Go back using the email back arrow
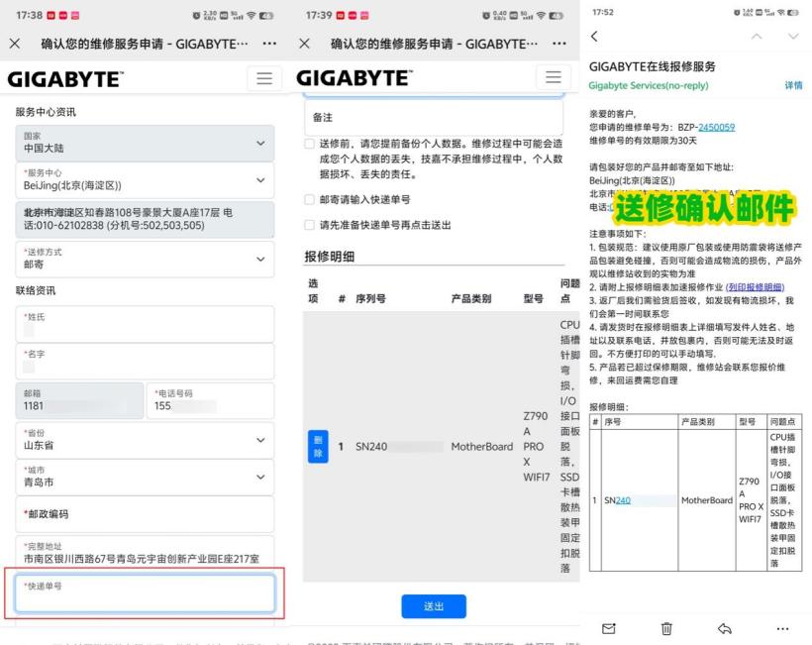Viewport: 812px width, 645px height. 594,37
